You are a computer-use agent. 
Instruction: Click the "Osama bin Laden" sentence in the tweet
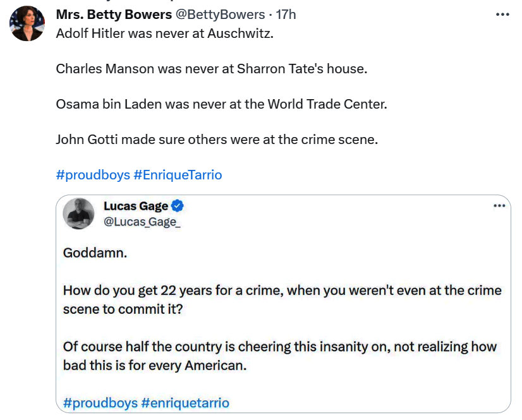click(x=221, y=104)
